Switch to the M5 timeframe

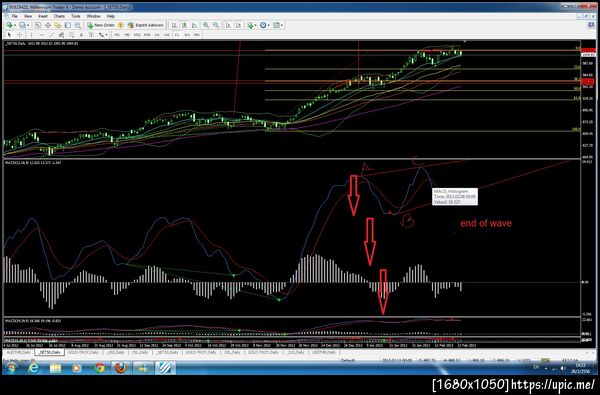[x=127, y=35]
